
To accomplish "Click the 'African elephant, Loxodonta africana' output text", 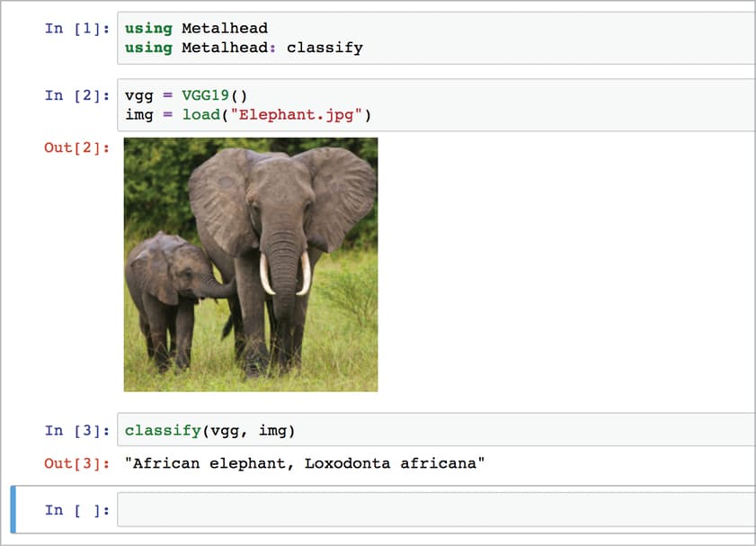I will pyautogui.click(x=306, y=464).
